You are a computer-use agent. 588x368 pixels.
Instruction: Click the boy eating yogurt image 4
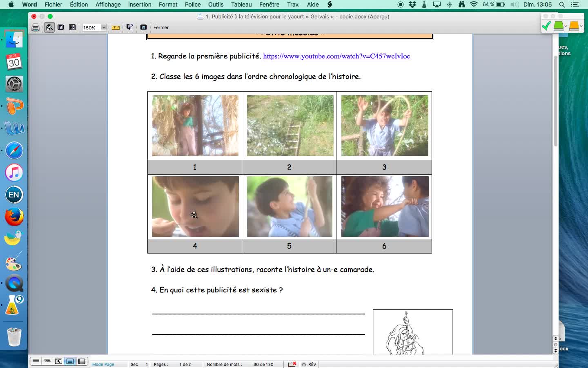tap(195, 206)
